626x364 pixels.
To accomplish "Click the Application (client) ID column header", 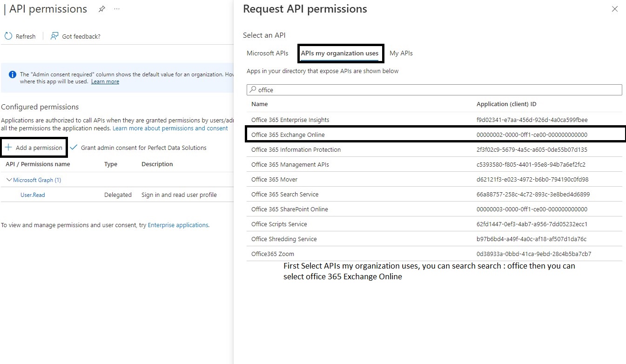I will [506, 104].
